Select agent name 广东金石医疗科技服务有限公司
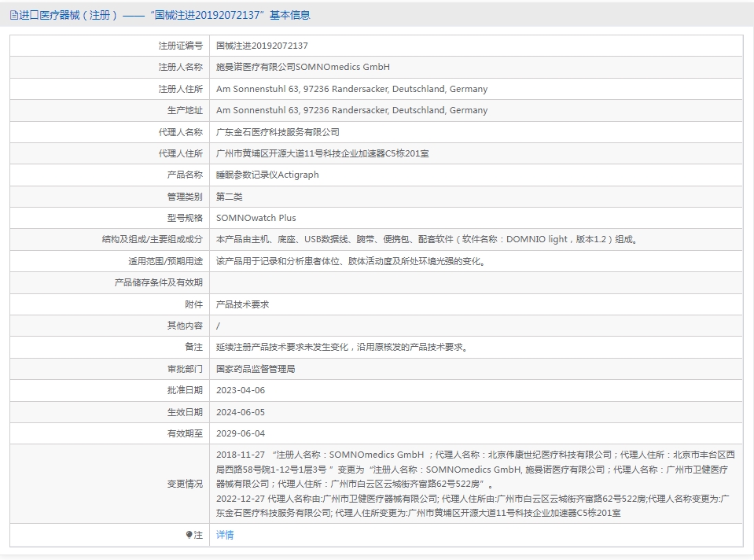Viewport: 754px width, 560px height. tap(278, 132)
